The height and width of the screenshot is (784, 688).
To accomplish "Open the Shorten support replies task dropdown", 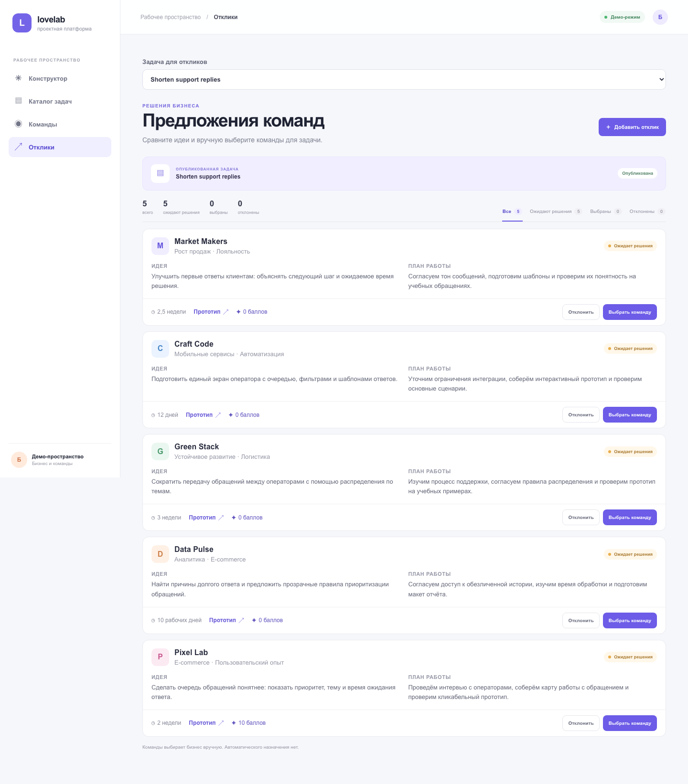I will coord(404,80).
